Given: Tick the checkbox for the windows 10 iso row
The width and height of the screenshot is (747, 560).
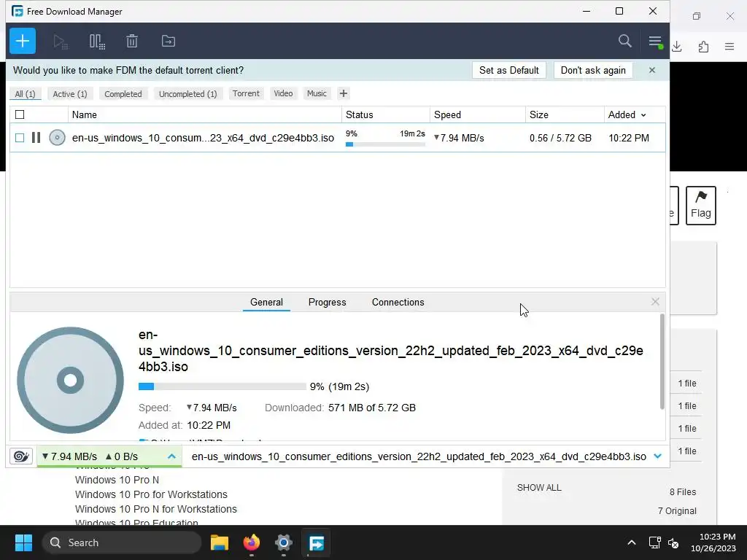Looking at the screenshot, I should tap(20, 138).
